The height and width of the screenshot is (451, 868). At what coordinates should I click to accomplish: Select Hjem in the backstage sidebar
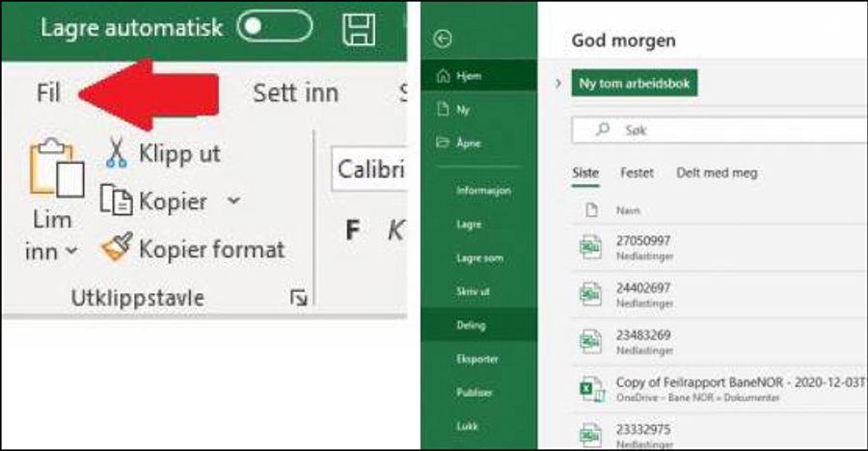click(469, 76)
